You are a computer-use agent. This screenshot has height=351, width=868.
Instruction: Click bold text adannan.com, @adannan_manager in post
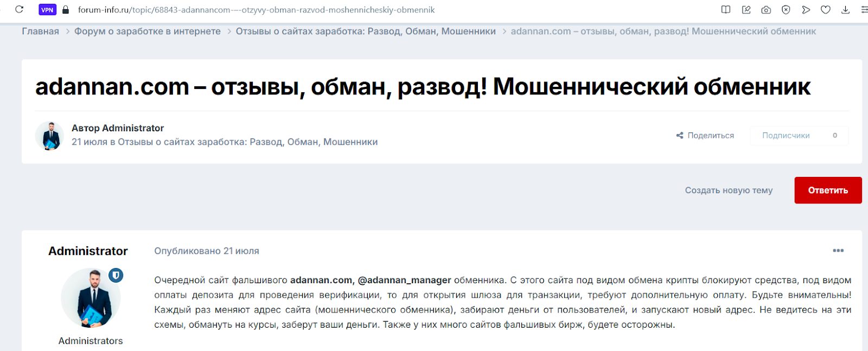[371, 280]
